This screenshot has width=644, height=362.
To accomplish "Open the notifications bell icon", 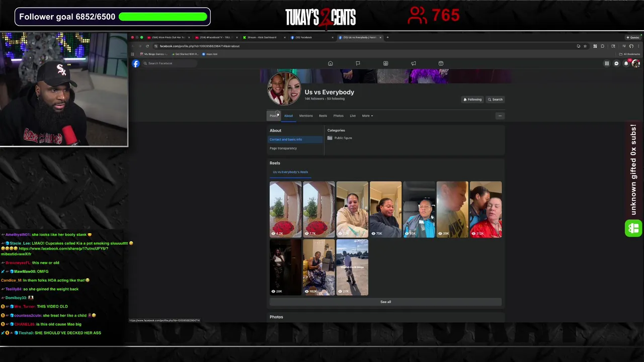I will [x=626, y=63].
